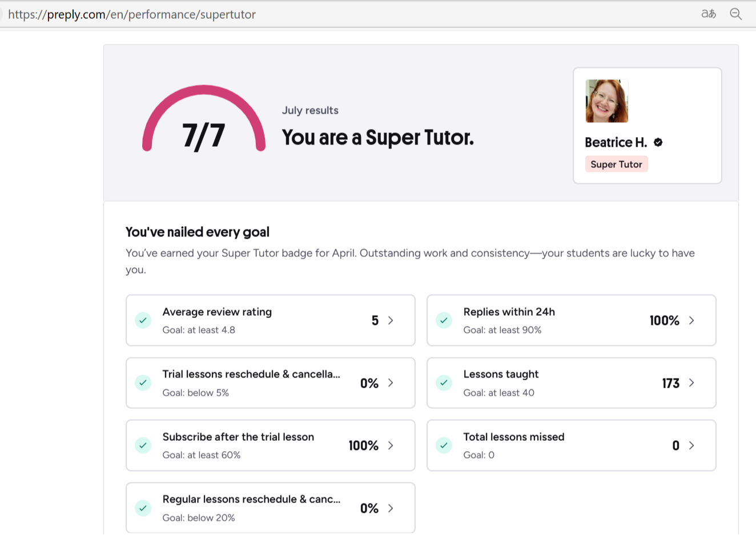Click the green checkmark beside Total lessons missed
The image size is (756, 535).
coord(444,445)
